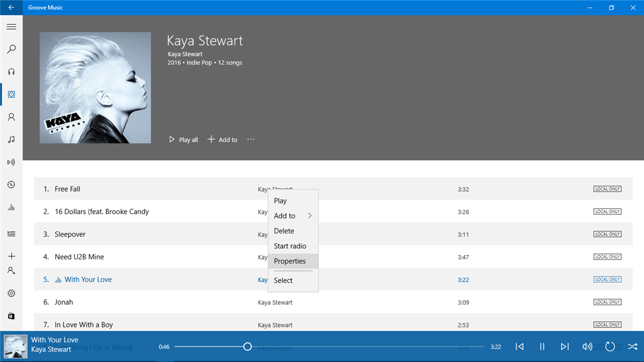Image resolution: width=644 pixels, height=362 pixels.
Task: Toggle repeat mode
Action: click(610, 347)
